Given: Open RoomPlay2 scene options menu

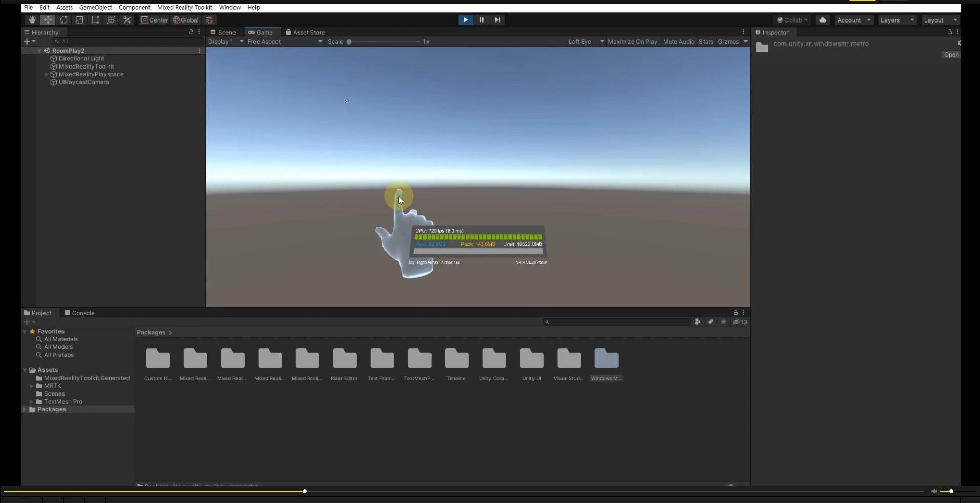Looking at the screenshot, I should pyautogui.click(x=199, y=51).
